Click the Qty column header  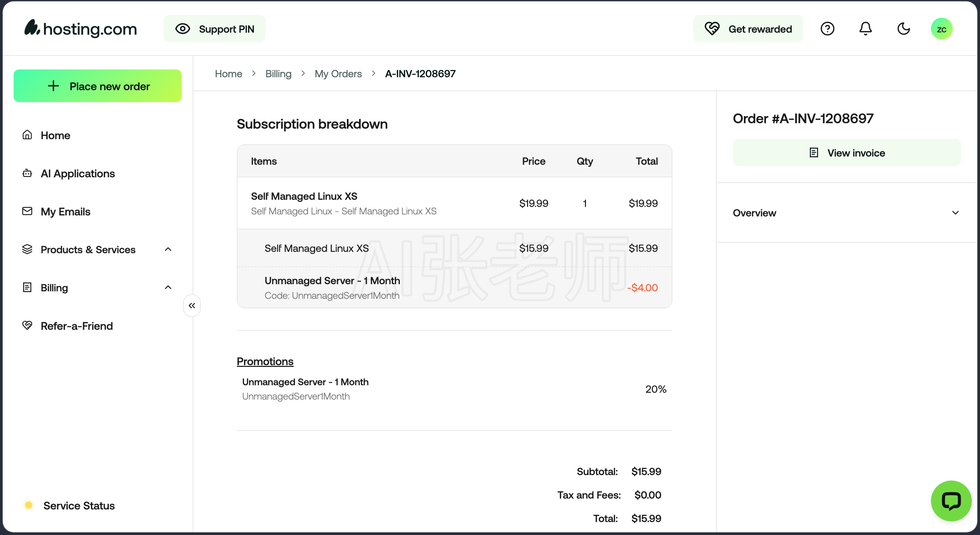pyautogui.click(x=584, y=161)
